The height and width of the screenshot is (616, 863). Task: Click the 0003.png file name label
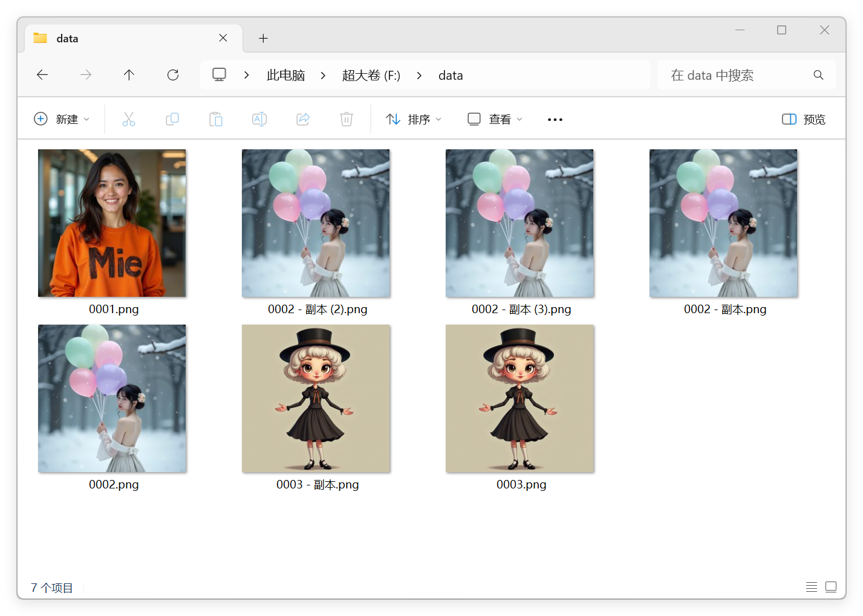521,484
